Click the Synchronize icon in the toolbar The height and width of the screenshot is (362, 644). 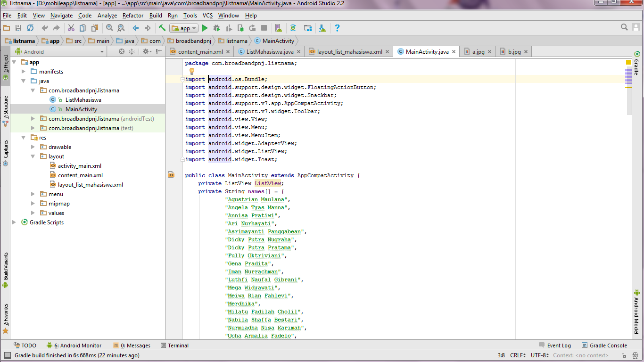(x=30, y=28)
